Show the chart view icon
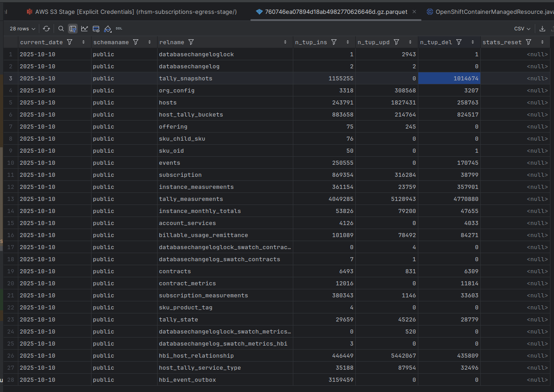554x392 pixels. coord(84,29)
